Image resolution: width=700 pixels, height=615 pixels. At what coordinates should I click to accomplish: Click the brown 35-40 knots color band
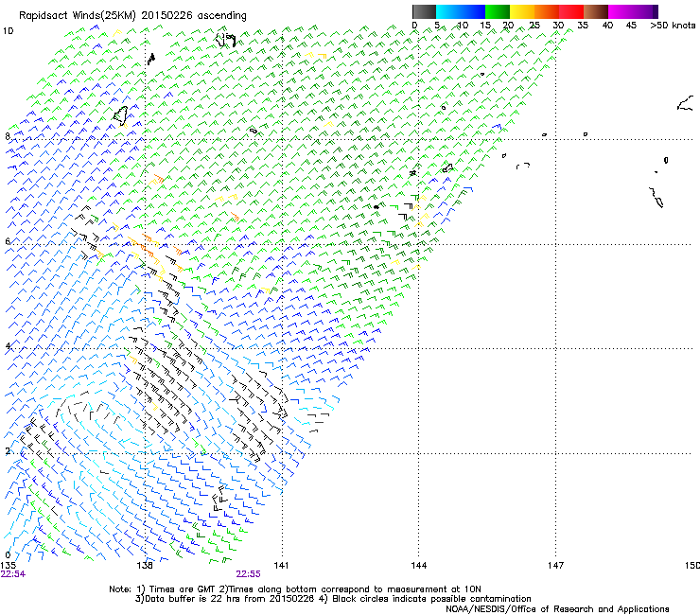(596, 11)
